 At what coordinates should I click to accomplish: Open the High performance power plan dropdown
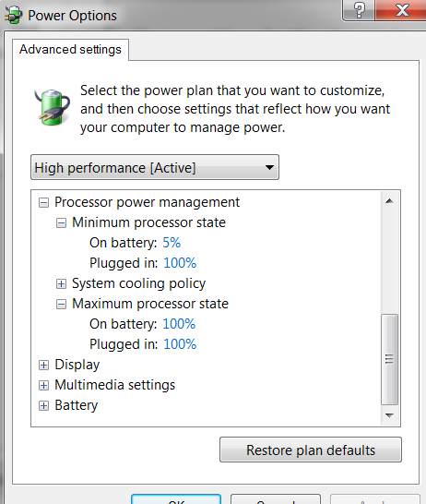point(155,167)
